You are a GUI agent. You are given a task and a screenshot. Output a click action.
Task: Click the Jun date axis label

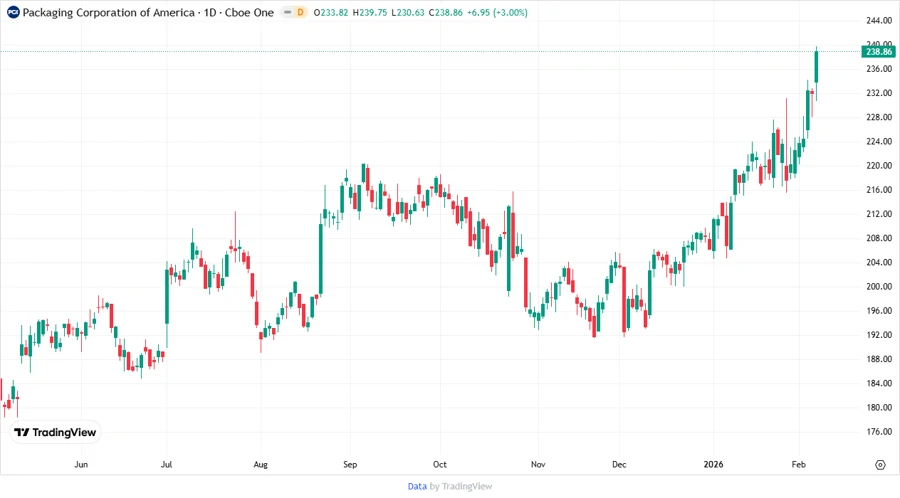[81, 465]
